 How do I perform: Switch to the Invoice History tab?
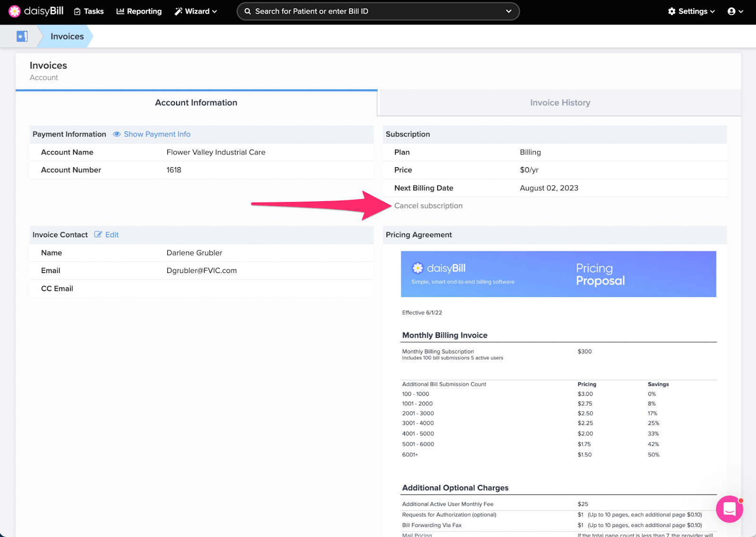559,102
